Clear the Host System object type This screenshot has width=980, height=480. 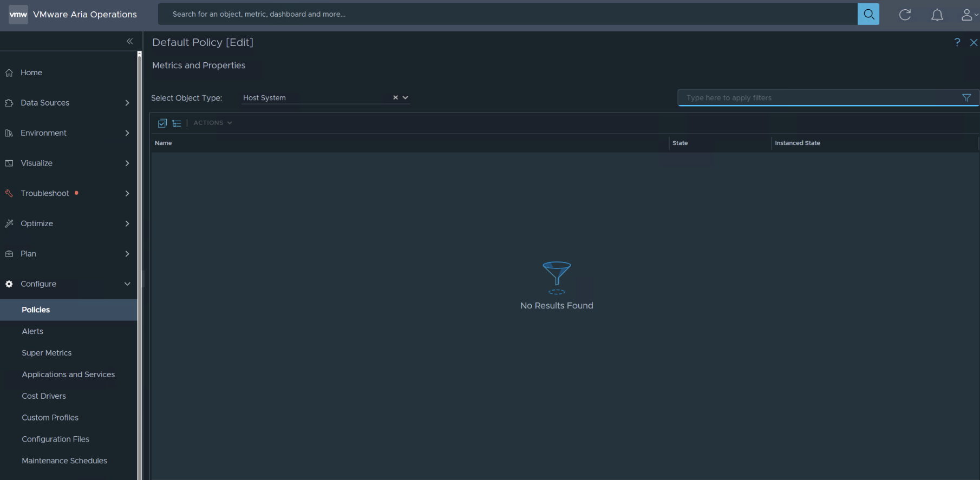(x=395, y=97)
